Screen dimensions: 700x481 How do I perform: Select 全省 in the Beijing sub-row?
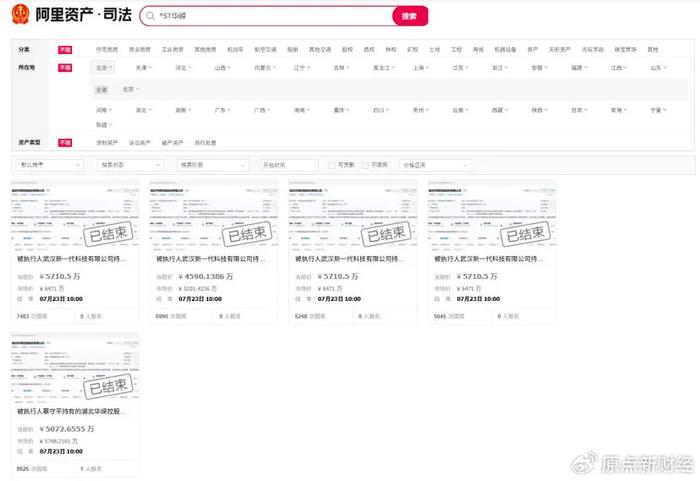point(102,90)
